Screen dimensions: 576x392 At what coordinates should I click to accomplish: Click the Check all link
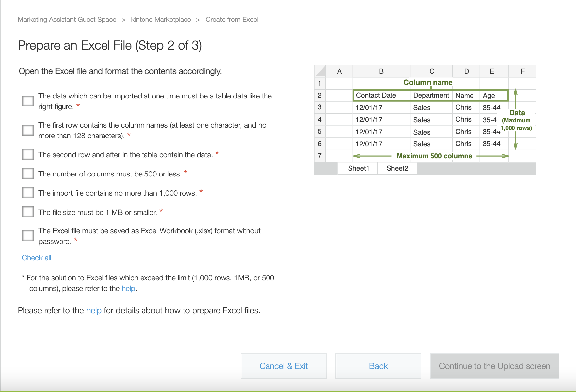[x=36, y=257]
